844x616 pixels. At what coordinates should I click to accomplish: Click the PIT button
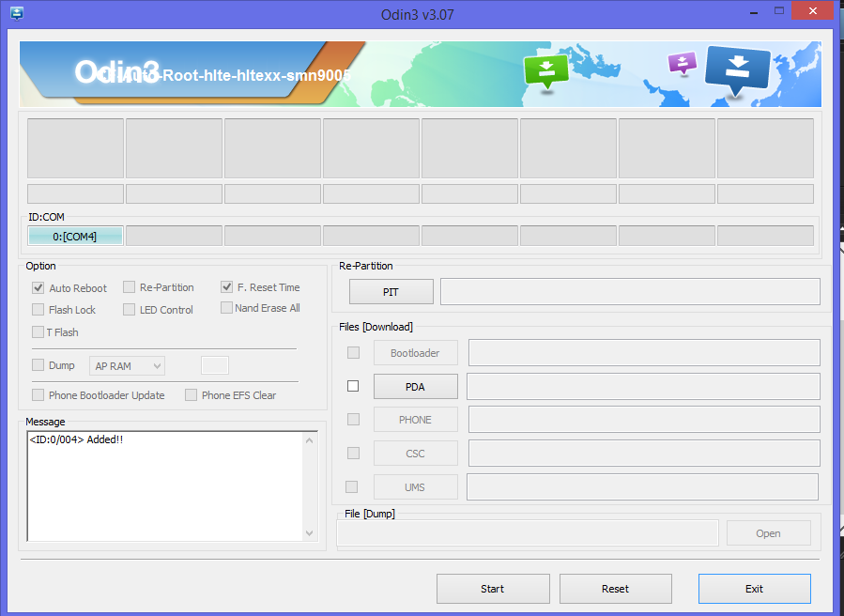[x=391, y=292]
